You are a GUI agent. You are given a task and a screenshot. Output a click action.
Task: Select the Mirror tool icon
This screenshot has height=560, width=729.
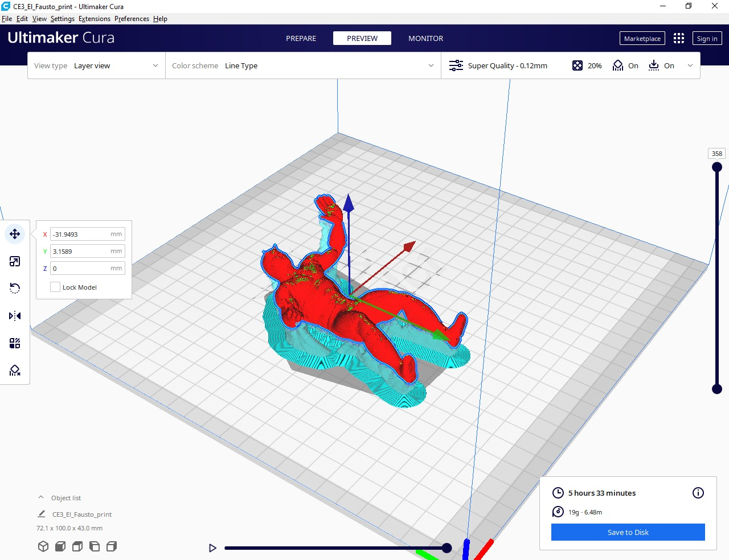[15, 316]
